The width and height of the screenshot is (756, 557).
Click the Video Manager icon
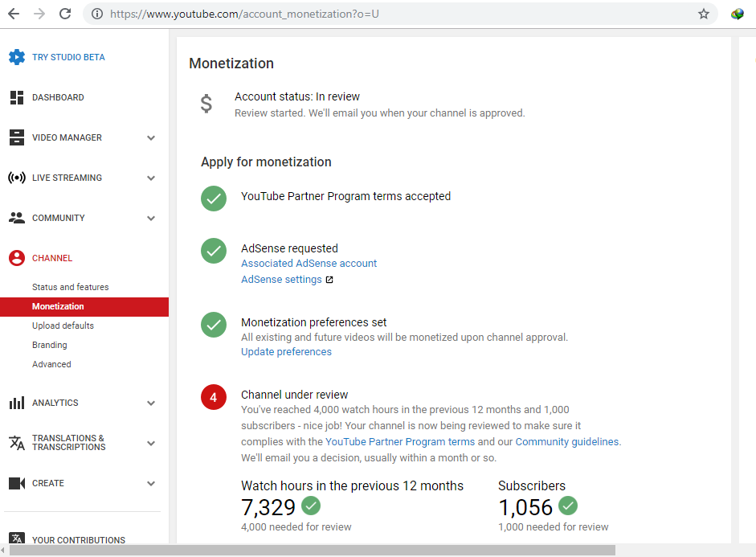17,137
